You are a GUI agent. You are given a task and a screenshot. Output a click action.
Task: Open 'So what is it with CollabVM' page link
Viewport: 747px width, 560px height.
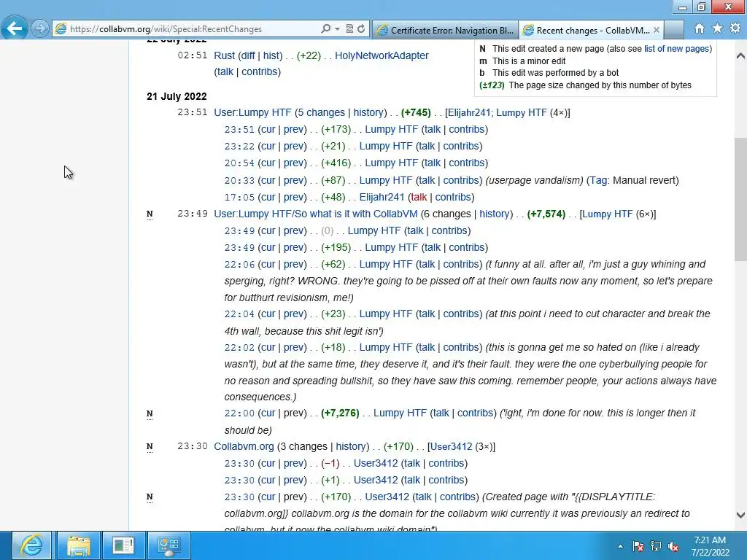click(315, 214)
